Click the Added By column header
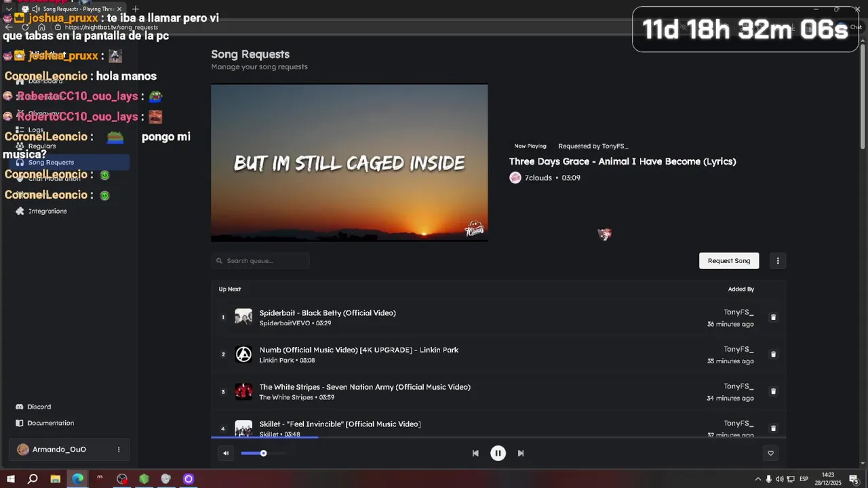 tap(741, 289)
